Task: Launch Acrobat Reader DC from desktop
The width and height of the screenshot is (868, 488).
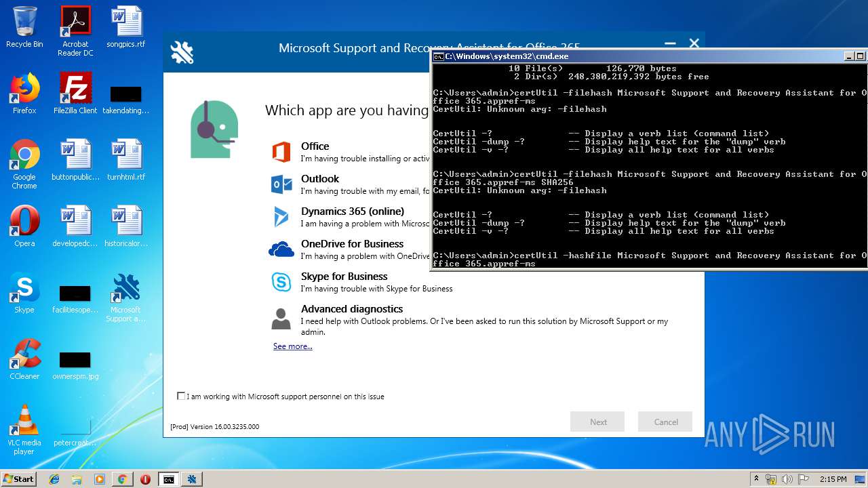Action: click(x=75, y=31)
